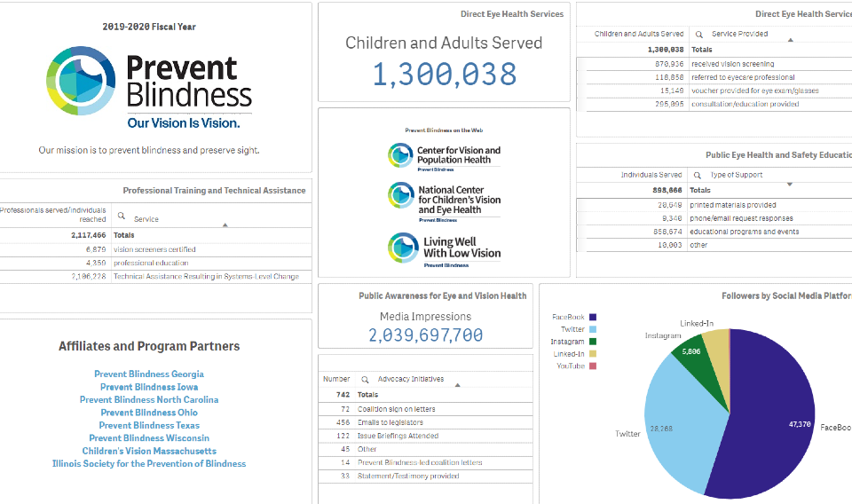Toggle sort arrow on Service Provided column
This screenshot has width=852, height=504.
791,40
